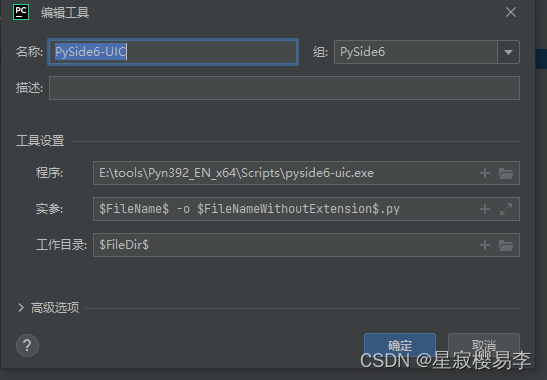Image resolution: width=547 pixels, height=380 pixels.
Task: Open help via the question mark button
Action: 27,345
